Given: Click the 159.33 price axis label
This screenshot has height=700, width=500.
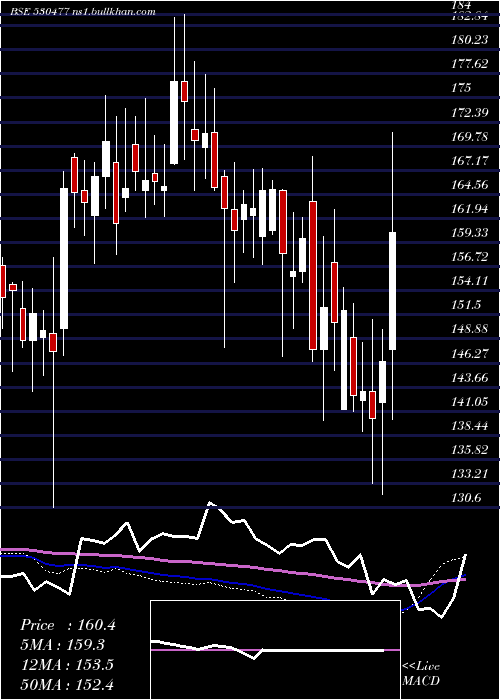Looking at the screenshot, I should point(469,233).
